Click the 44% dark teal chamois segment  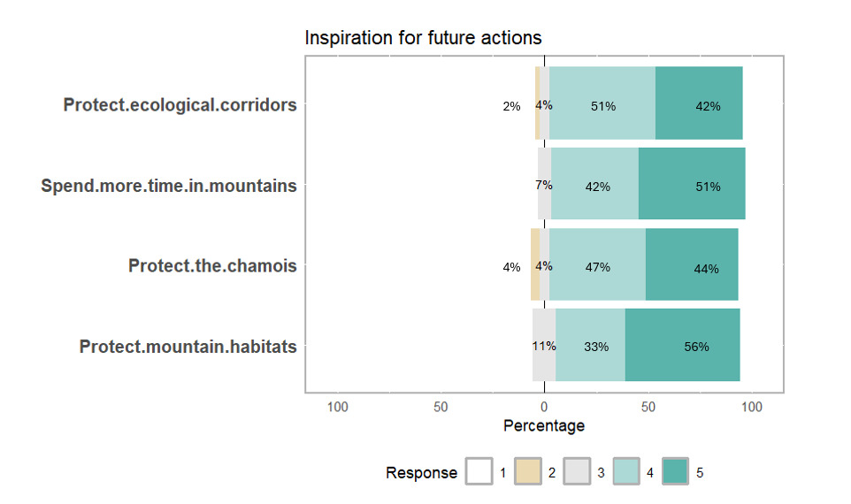[692, 264]
